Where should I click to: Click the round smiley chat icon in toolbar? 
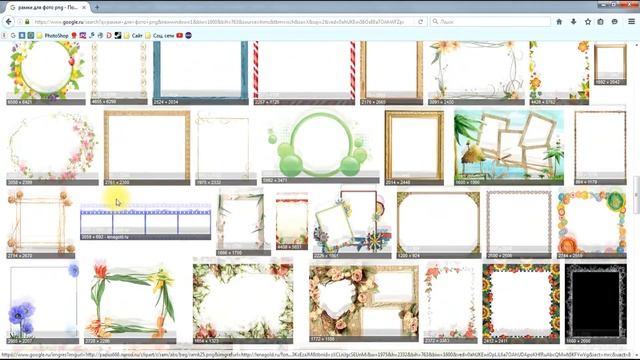click(x=615, y=22)
